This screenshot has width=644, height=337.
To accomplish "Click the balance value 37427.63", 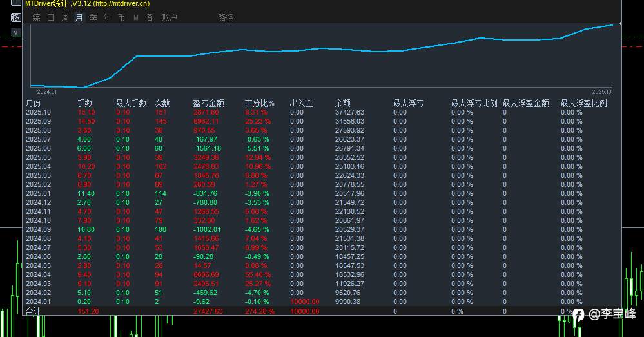I will click(x=349, y=112).
